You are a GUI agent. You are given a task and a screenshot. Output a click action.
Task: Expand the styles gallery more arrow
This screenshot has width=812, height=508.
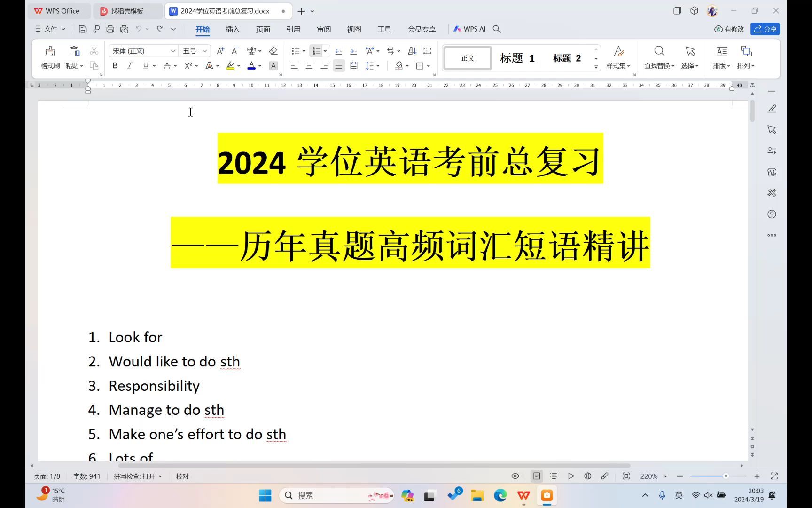(596, 67)
